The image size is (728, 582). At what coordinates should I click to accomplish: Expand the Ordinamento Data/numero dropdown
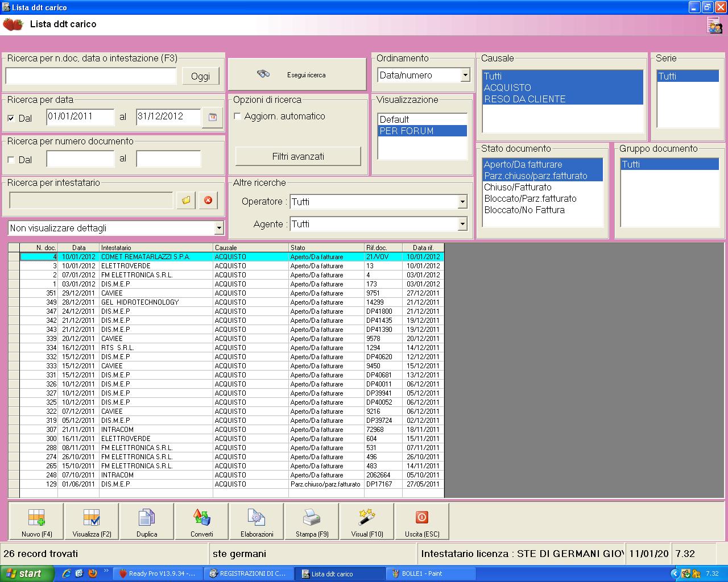pos(465,75)
